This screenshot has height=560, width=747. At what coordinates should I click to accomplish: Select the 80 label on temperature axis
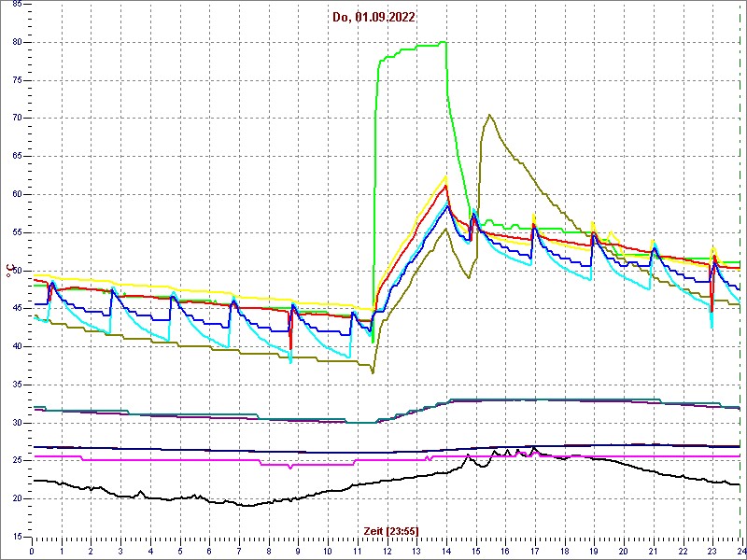click(x=17, y=42)
